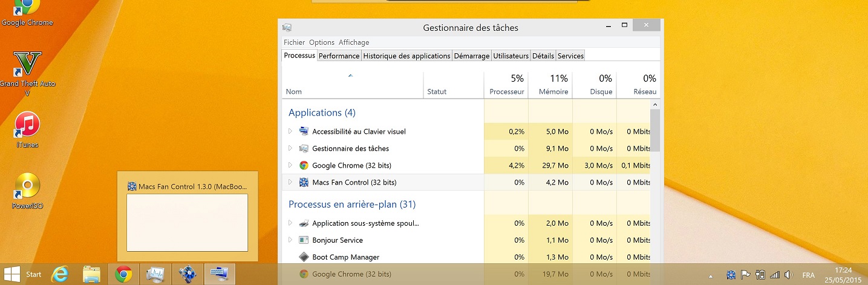Click Bonjour Service process icon
868x285 pixels.
pos(304,240)
